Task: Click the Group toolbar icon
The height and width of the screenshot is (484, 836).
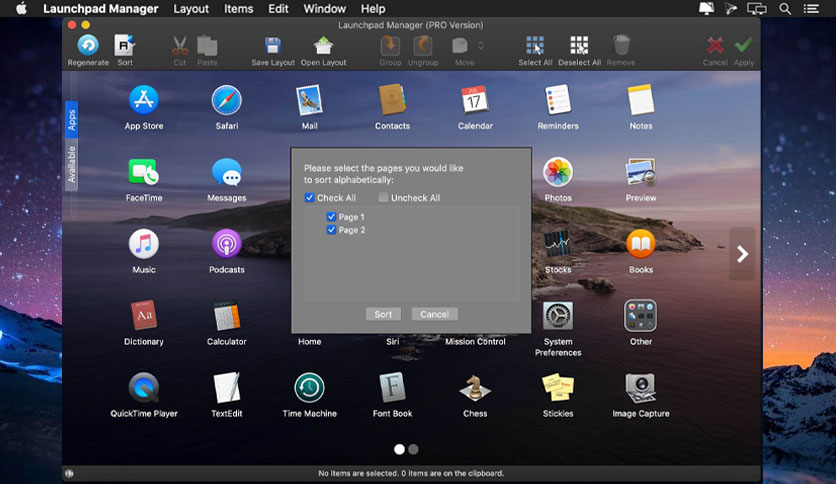Action: click(x=390, y=46)
